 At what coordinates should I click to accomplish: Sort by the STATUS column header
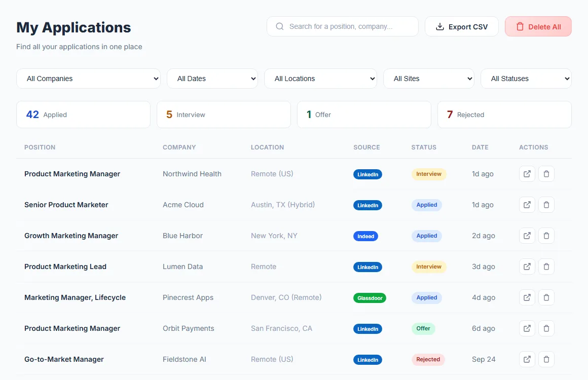pyautogui.click(x=424, y=147)
